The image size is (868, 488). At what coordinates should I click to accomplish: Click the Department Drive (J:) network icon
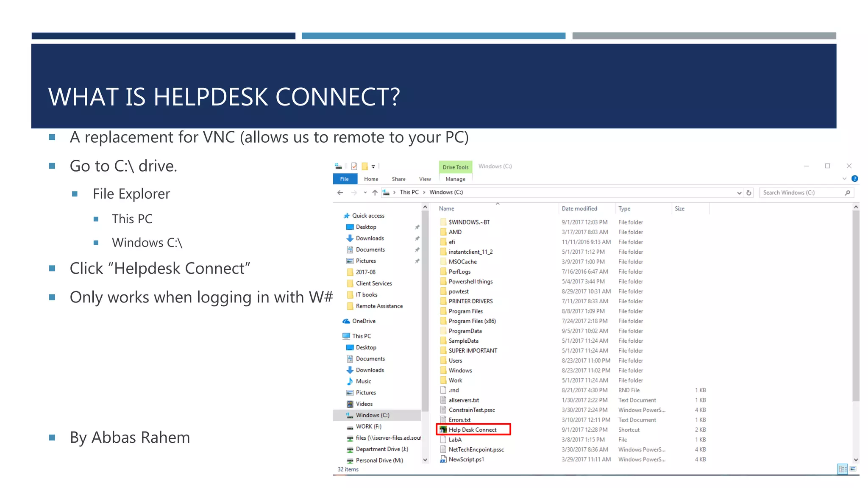tap(350, 449)
